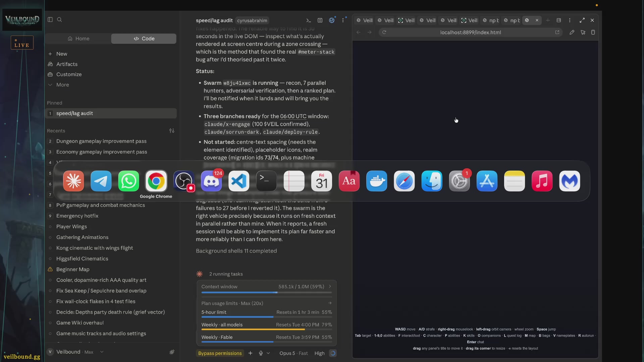The image size is (644, 362).
Task: Open terminal icon in chat header
Action: pos(309,20)
